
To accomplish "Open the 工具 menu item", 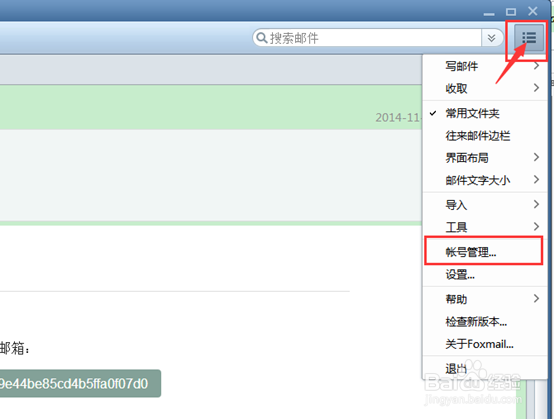I will pyautogui.click(x=485, y=227).
